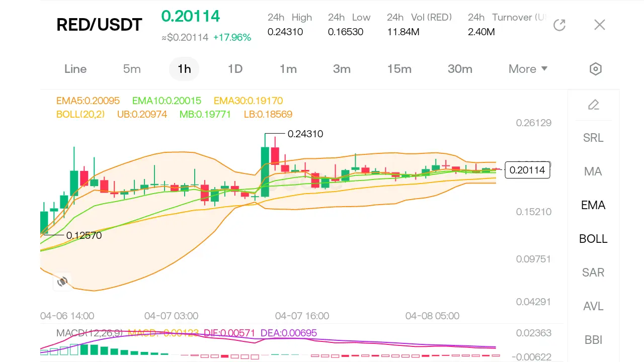Select the 1m timeframe
The height and width of the screenshot is (362, 644).
pos(288,69)
